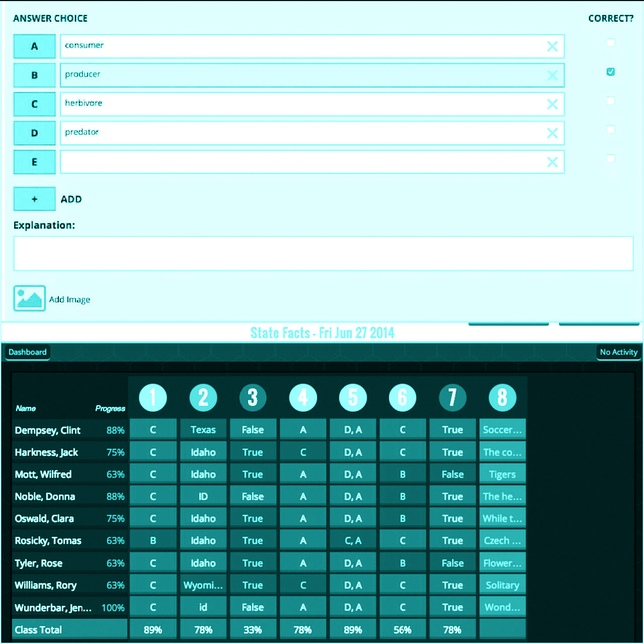
Task: Uncheck producer as correct answer
Action: (x=610, y=72)
